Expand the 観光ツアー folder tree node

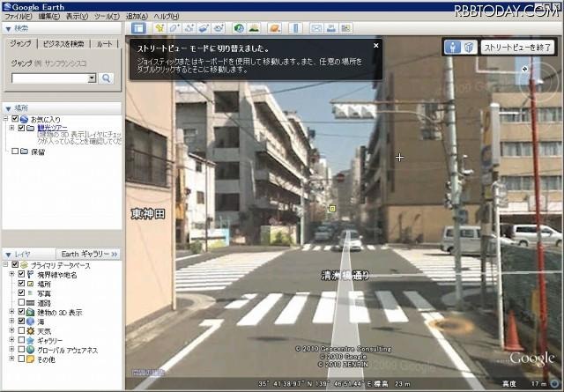pyautogui.click(x=11, y=128)
